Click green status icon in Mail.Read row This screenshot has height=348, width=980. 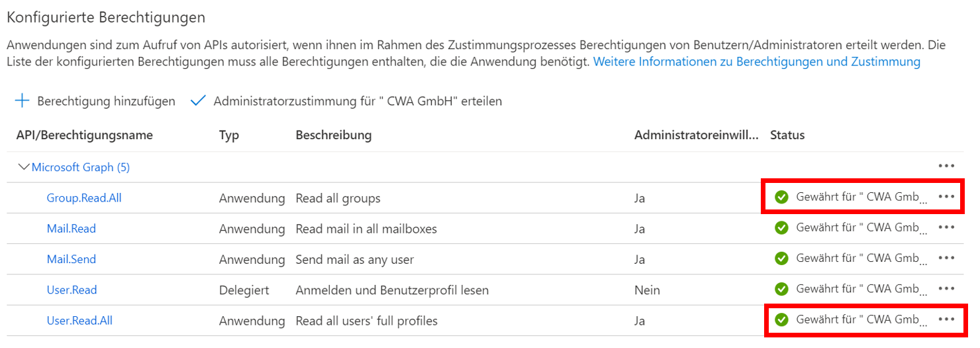tap(781, 228)
